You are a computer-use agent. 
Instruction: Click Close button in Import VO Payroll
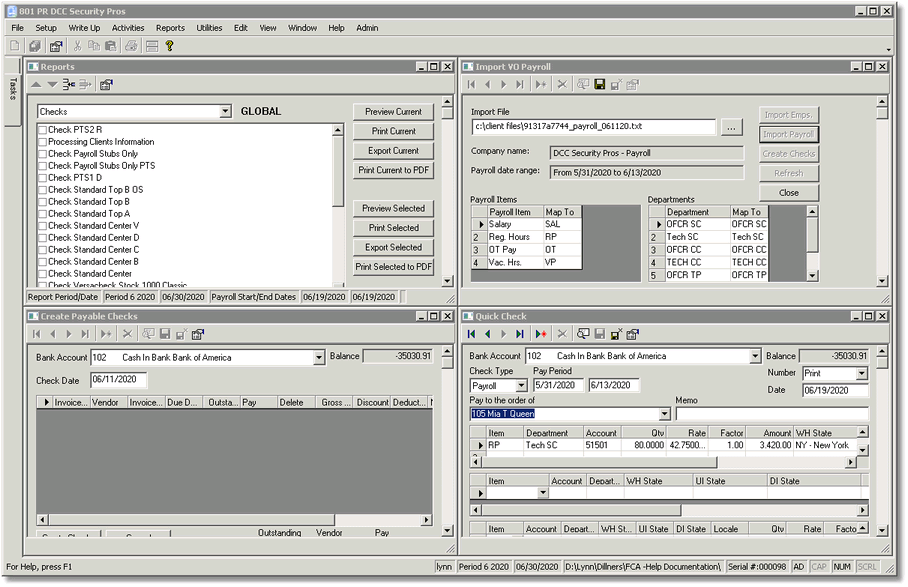[788, 193]
